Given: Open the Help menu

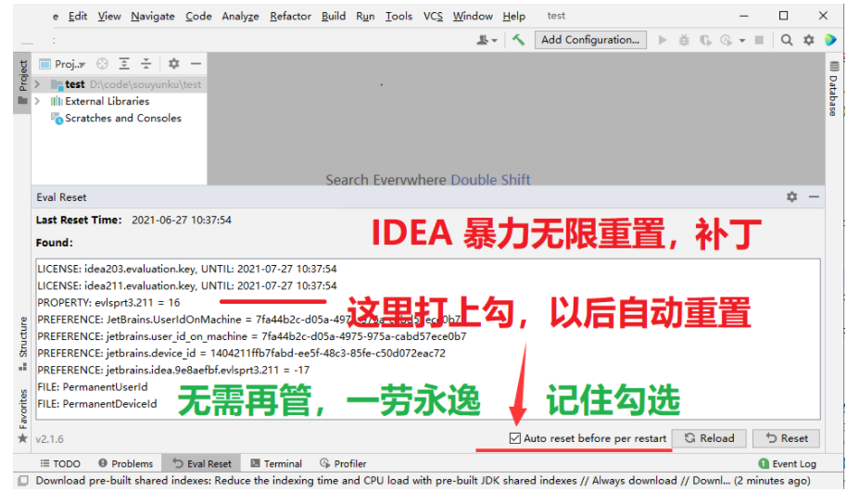Looking at the screenshot, I should 513,16.
